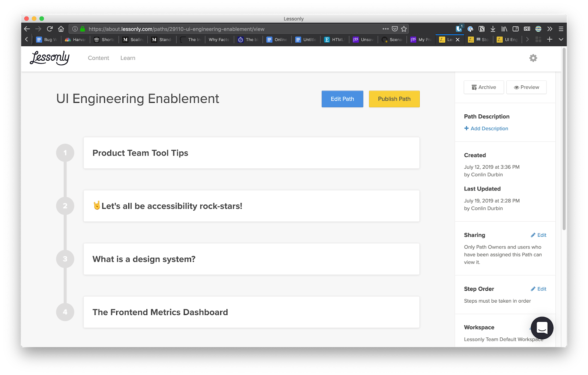Screen dimensions: 588x375
Task: Open the browser home page icon
Action: (61, 29)
